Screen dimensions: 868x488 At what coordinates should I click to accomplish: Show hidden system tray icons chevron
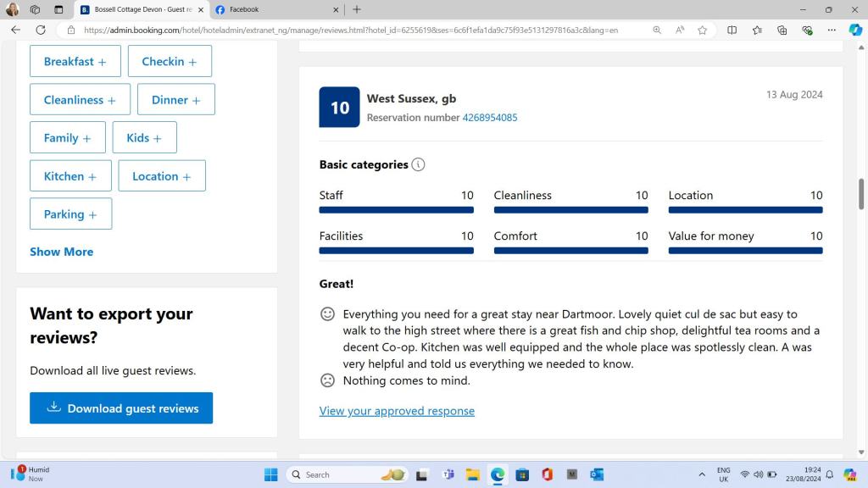click(x=701, y=474)
